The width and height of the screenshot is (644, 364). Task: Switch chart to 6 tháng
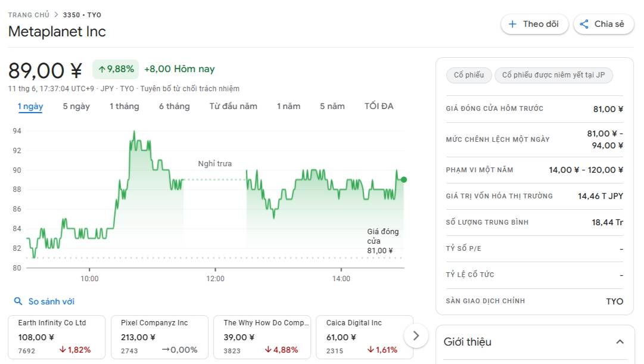[175, 107]
